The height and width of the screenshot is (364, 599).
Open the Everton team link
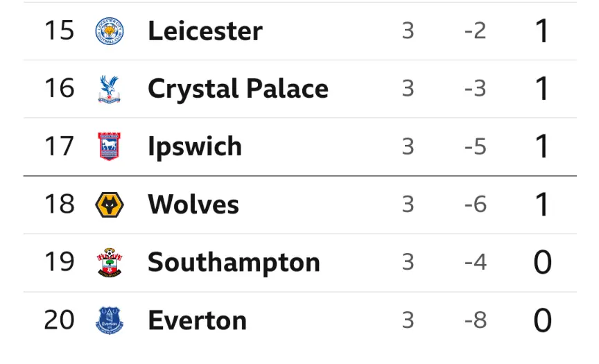point(197,320)
